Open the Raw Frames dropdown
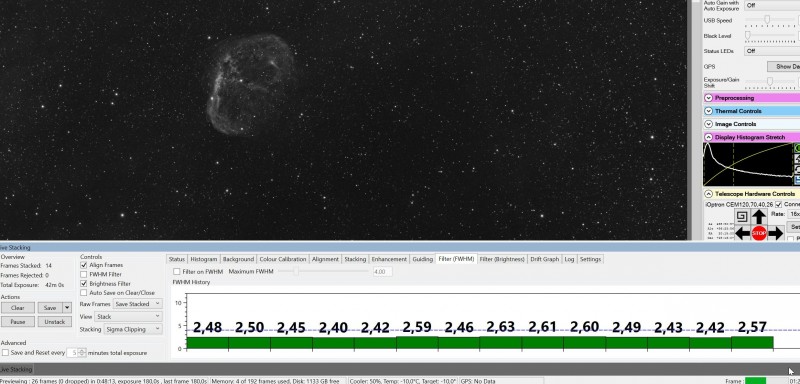This screenshot has width=800, height=384. point(137,304)
